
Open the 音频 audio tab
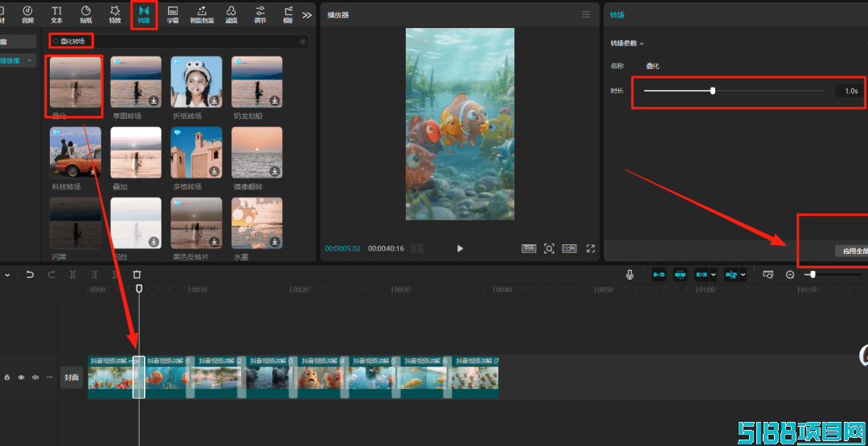click(x=27, y=15)
